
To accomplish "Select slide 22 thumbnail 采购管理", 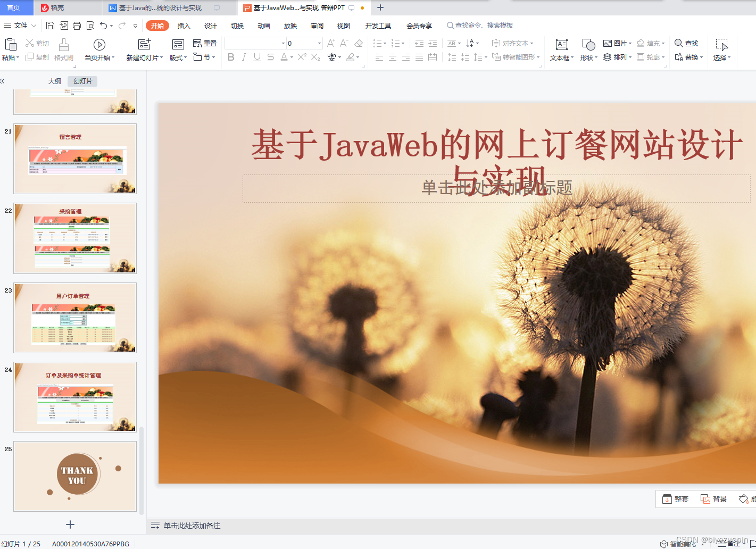I will click(75, 238).
